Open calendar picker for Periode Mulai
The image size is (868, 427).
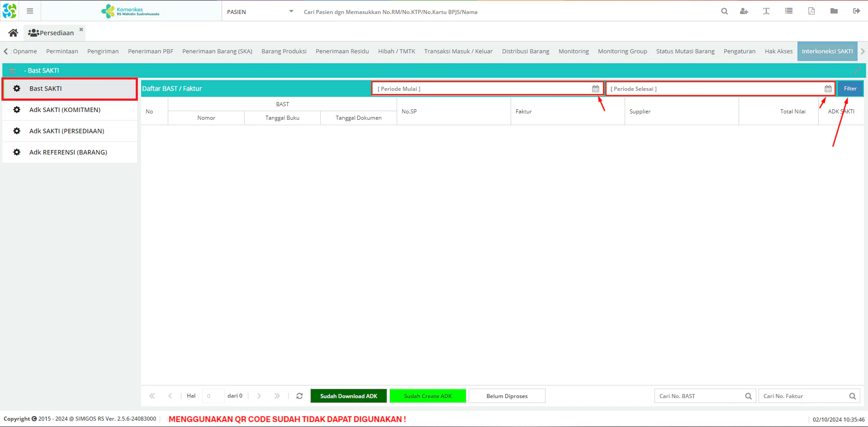click(x=596, y=89)
